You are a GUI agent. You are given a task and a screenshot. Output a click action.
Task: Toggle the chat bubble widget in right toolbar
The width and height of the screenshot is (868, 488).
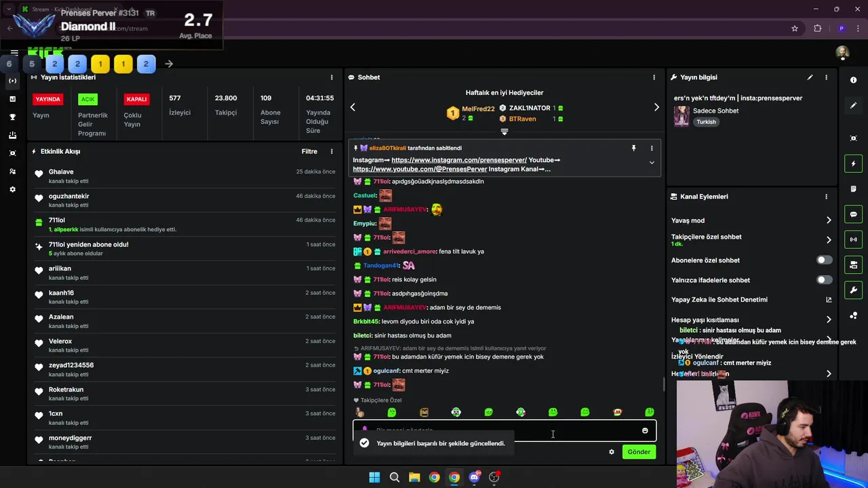[x=853, y=214]
